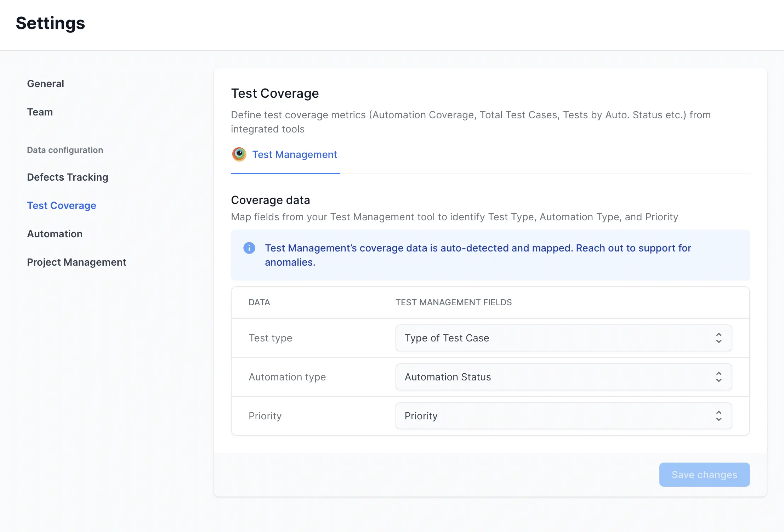The width and height of the screenshot is (784, 532).
Task: Click the TEST MANAGEMENT FIELDS column header
Action: pyautogui.click(x=453, y=302)
